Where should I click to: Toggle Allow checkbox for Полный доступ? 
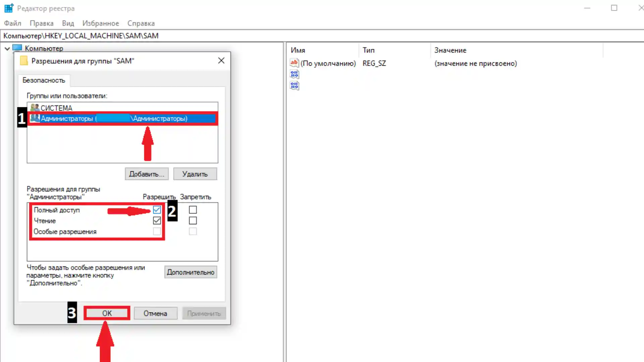coord(157,210)
